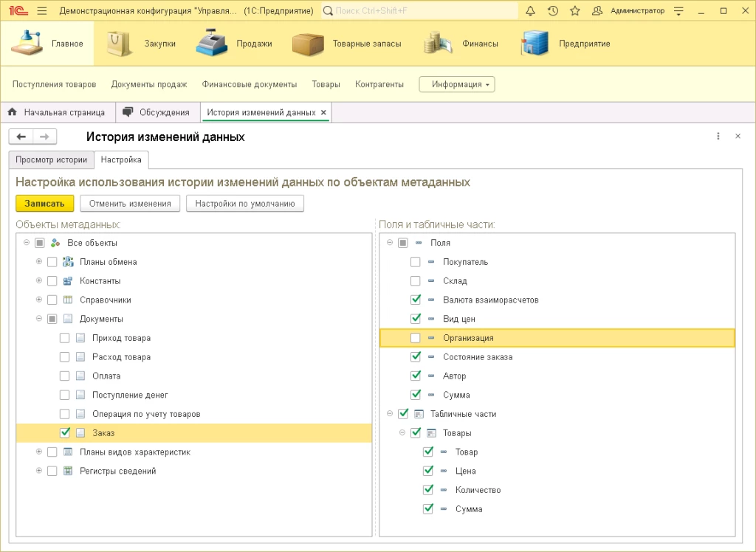Click the Записать button

(44, 204)
